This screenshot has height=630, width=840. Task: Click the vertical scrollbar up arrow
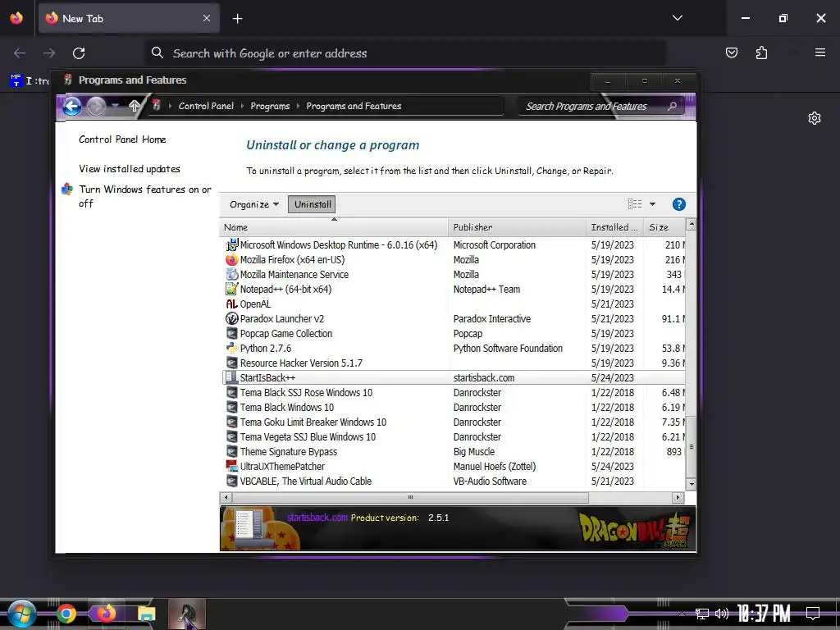click(x=691, y=225)
